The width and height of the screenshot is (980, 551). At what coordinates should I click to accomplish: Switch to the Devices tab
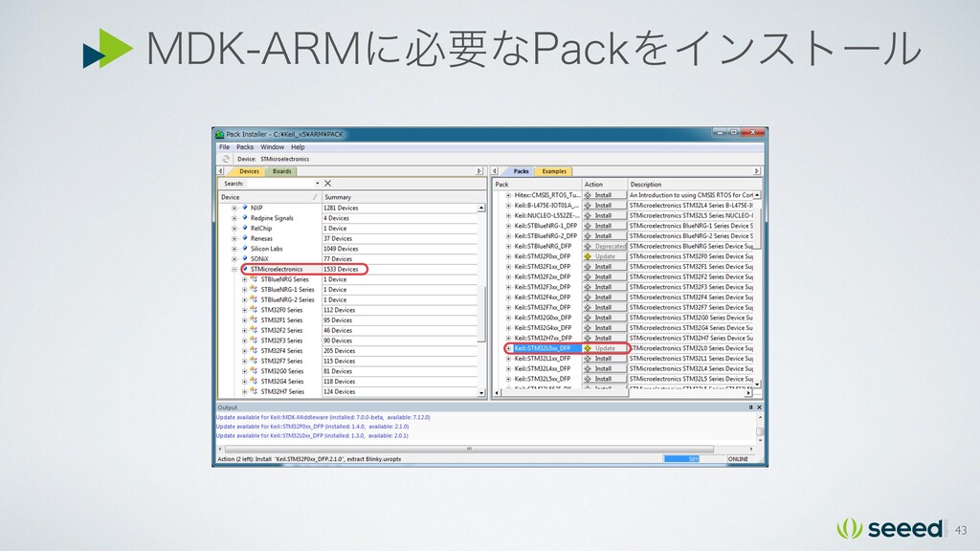(x=249, y=171)
